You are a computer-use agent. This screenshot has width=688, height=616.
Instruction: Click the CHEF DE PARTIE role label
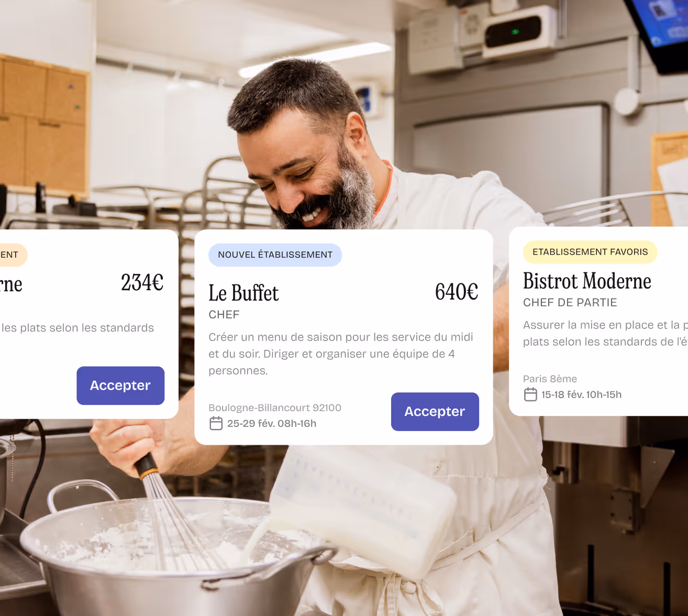(570, 302)
